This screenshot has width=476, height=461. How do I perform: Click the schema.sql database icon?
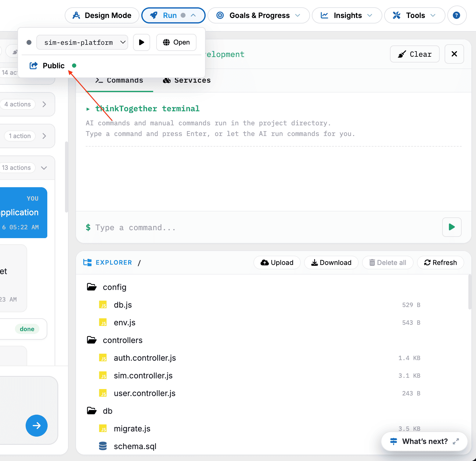(103, 446)
